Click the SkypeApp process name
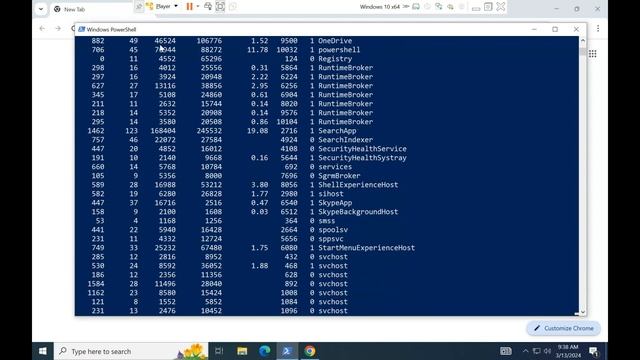This screenshot has height=360, width=640. [335, 202]
